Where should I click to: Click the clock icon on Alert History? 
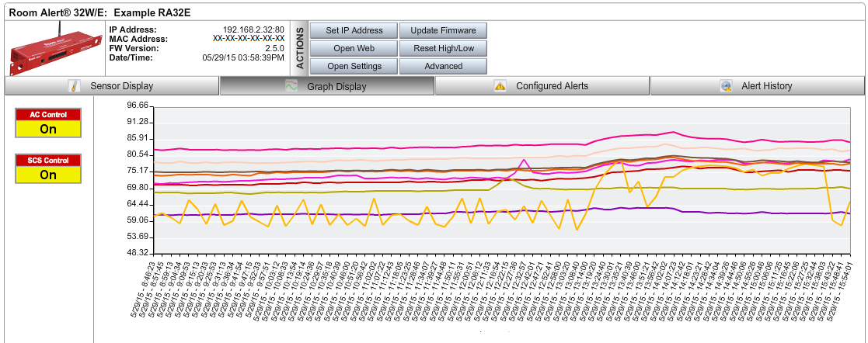click(726, 86)
